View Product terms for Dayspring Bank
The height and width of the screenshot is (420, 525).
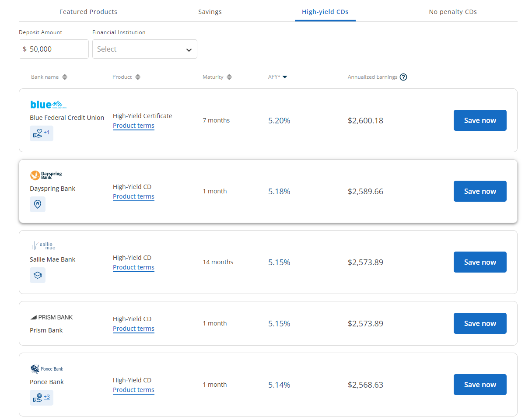tap(133, 196)
